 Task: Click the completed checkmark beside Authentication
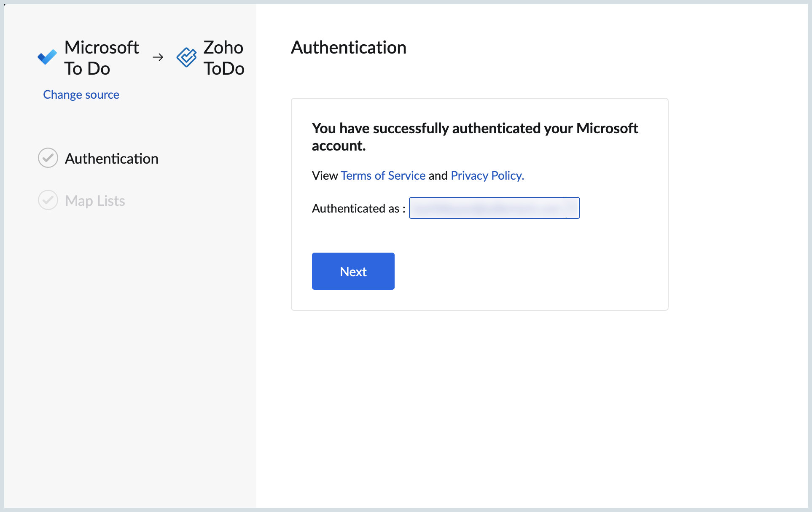48,158
